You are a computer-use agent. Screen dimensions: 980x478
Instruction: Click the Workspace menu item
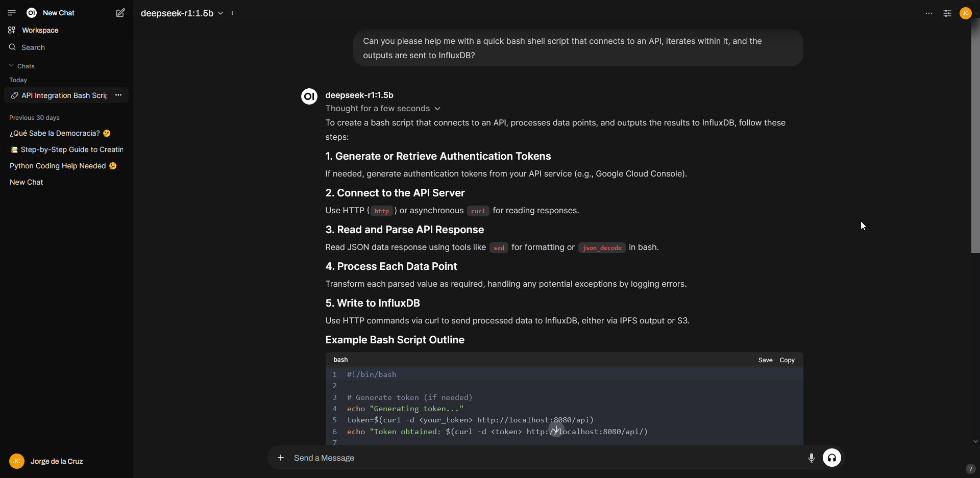[40, 30]
